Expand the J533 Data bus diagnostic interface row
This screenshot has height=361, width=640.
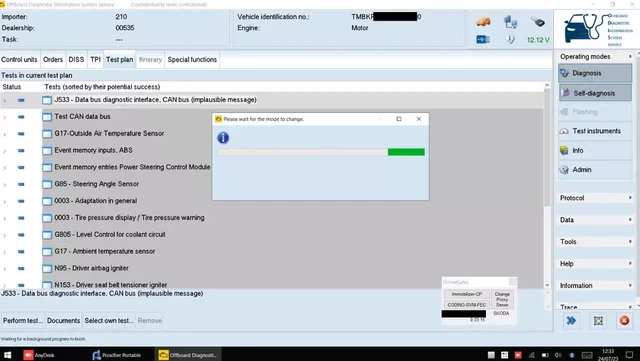(4, 100)
